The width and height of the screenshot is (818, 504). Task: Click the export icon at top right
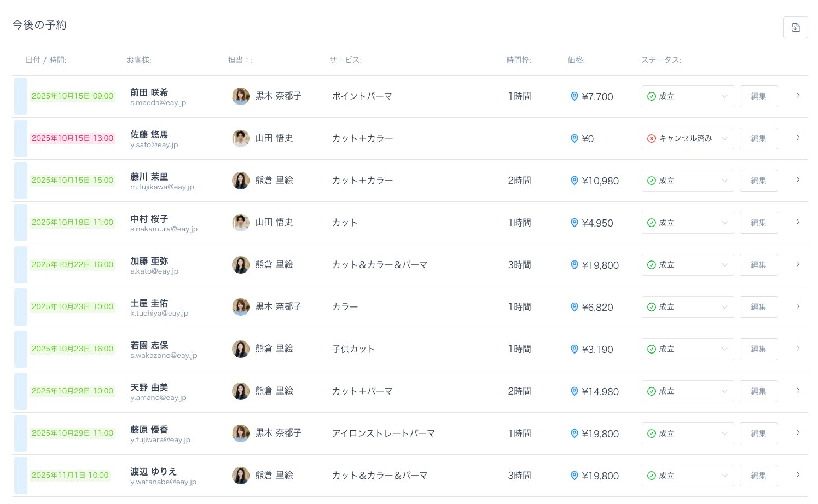point(795,27)
